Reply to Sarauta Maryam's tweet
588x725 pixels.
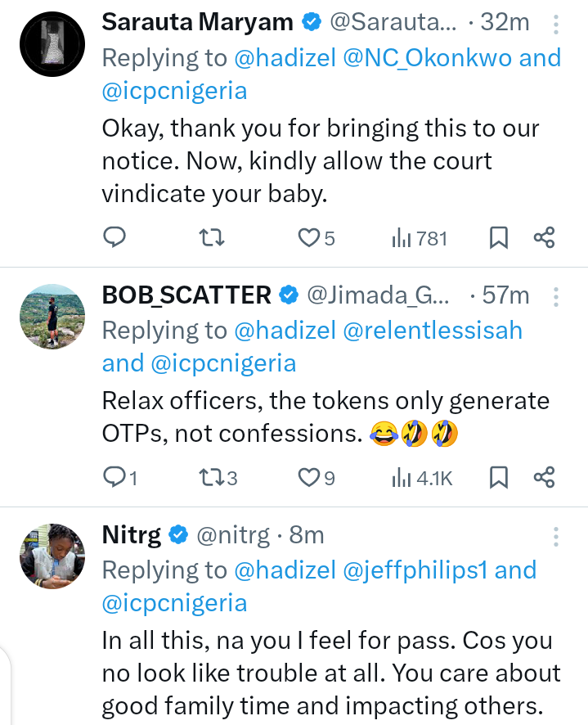(114, 238)
